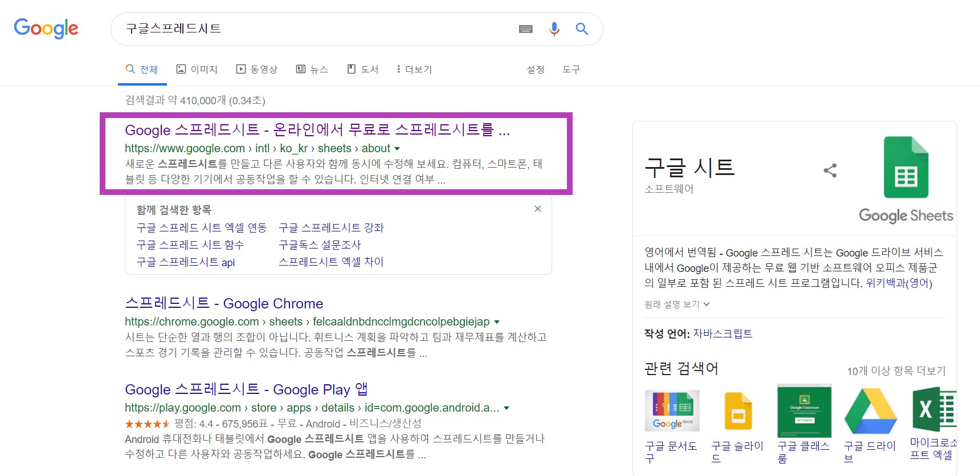Close the 함께 검색한 항목 box
Image resolution: width=980 pixels, height=476 pixels.
click(x=538, y=209)
